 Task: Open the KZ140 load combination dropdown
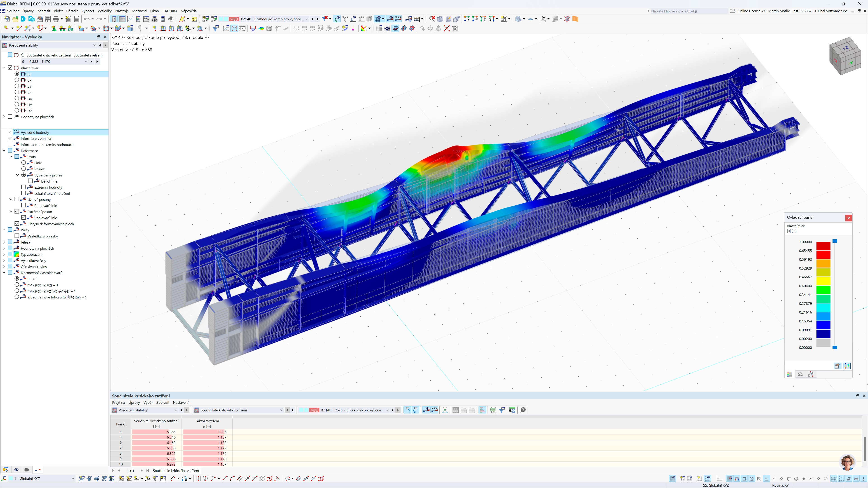click(306, 19)
